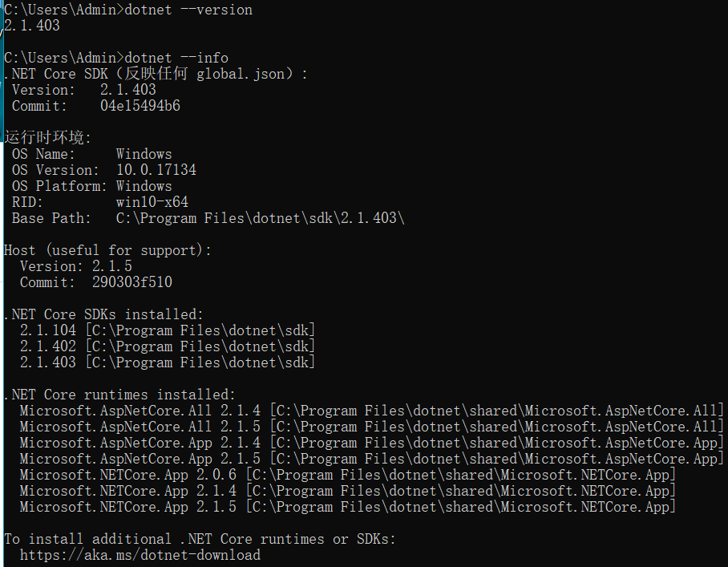Click the Microsoft.AspNetCore.App 2.1.5 runtime line

pos(140,459)
